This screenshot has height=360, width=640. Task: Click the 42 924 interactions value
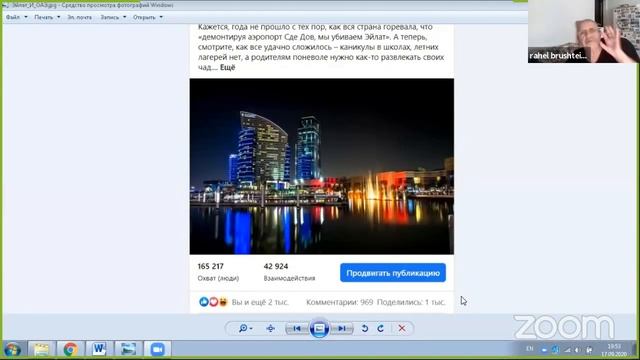click(x=276, y=266)
